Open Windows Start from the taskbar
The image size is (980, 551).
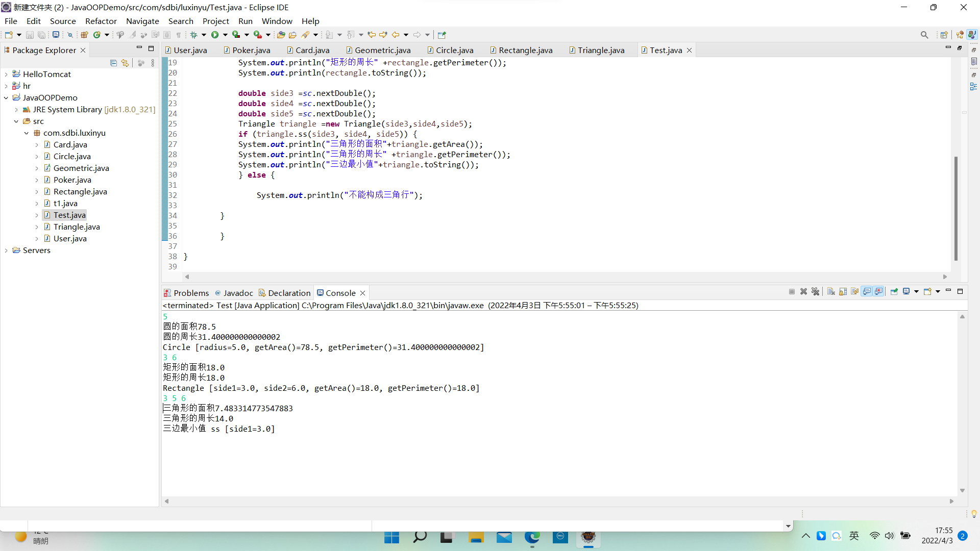[391, 537]
